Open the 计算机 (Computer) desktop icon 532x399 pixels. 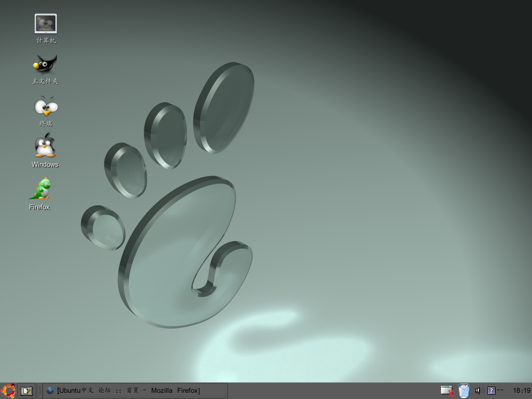(x=46, y=24)
